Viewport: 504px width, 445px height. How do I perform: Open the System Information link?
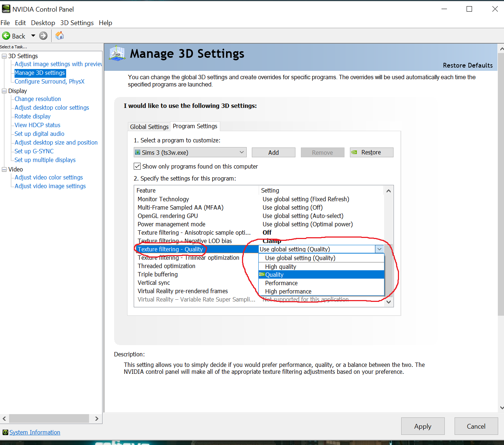(35, 432)
